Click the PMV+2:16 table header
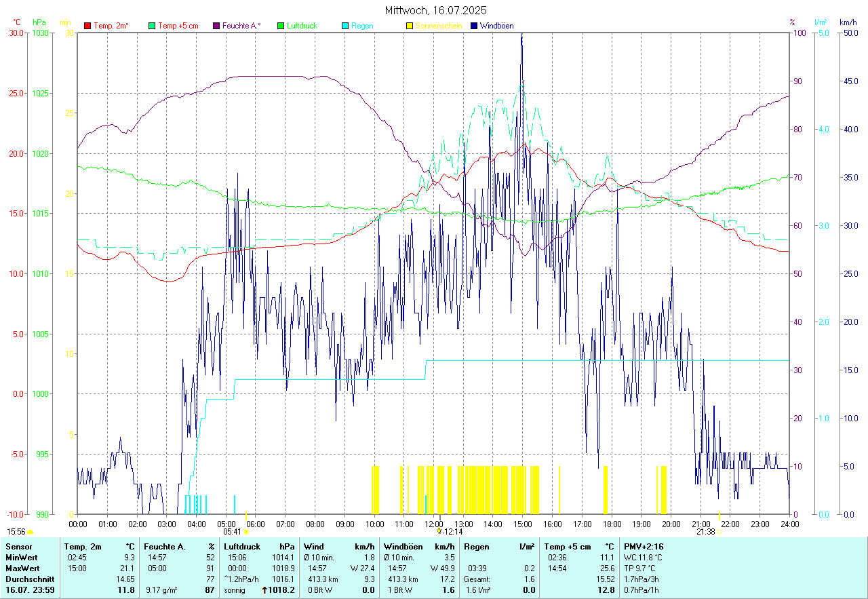The image size is (868, 599). click(x=643, y=546)
